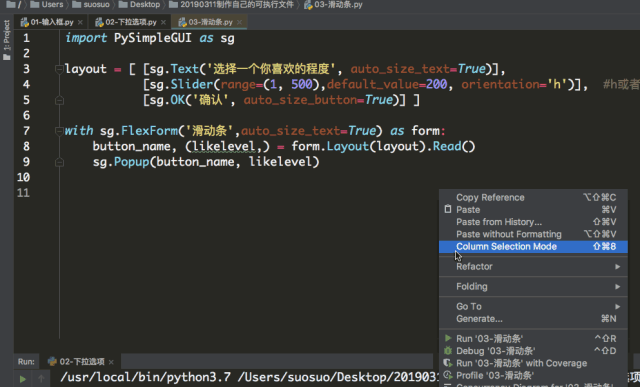Click line number 11 in gutter
The width and height of the screenshot is (640, 387).
click(23, 193)
